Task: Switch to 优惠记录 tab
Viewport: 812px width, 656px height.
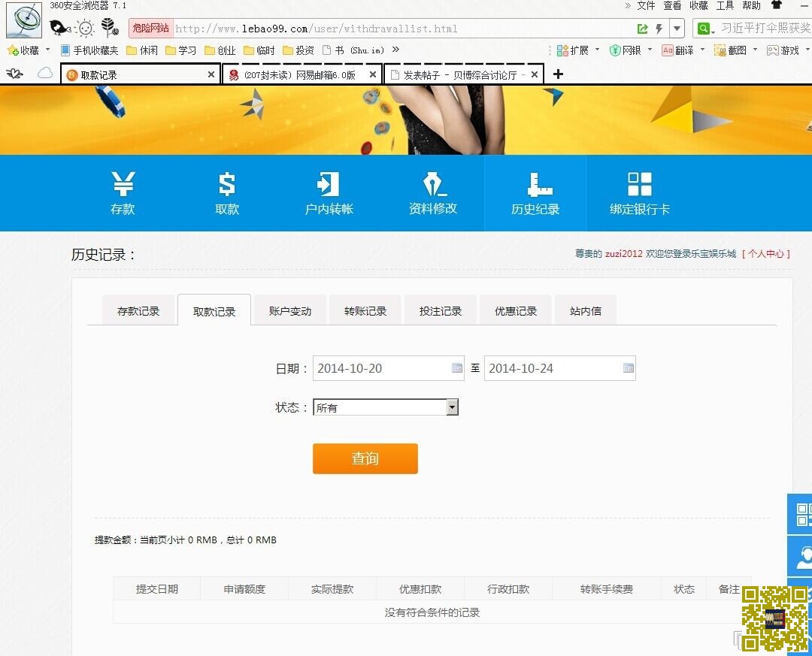Action: (516, 310)
